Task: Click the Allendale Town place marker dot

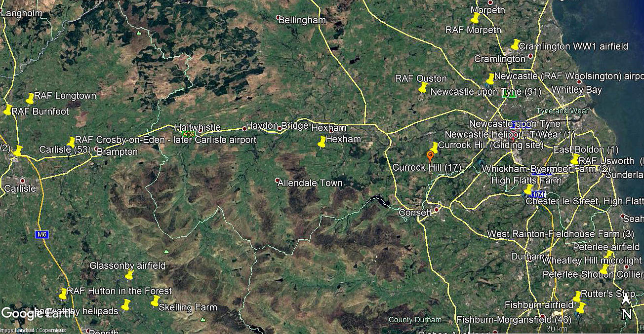Action: click(278, 180)
